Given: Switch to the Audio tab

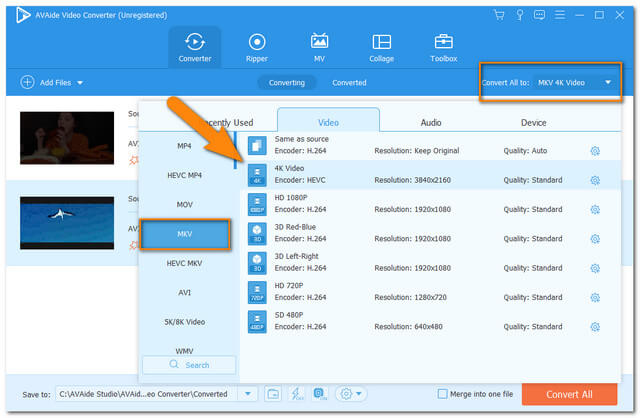Looking at the screenshot, I should point(431,122).
